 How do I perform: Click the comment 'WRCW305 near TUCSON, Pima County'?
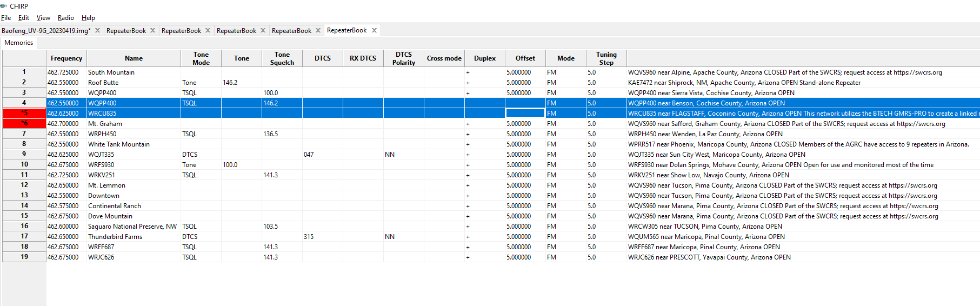[x=803, y=226]
